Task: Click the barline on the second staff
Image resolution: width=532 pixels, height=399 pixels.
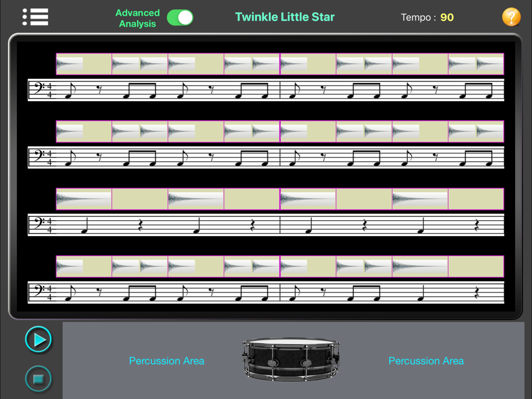Action: pyautogui.click(x=280, y=157)
